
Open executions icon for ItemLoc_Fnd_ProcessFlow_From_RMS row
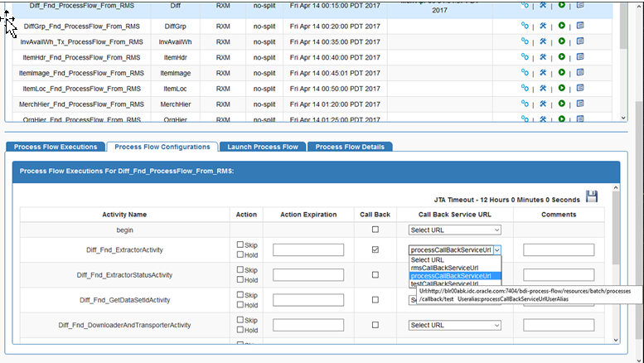(x=525, y=88)
